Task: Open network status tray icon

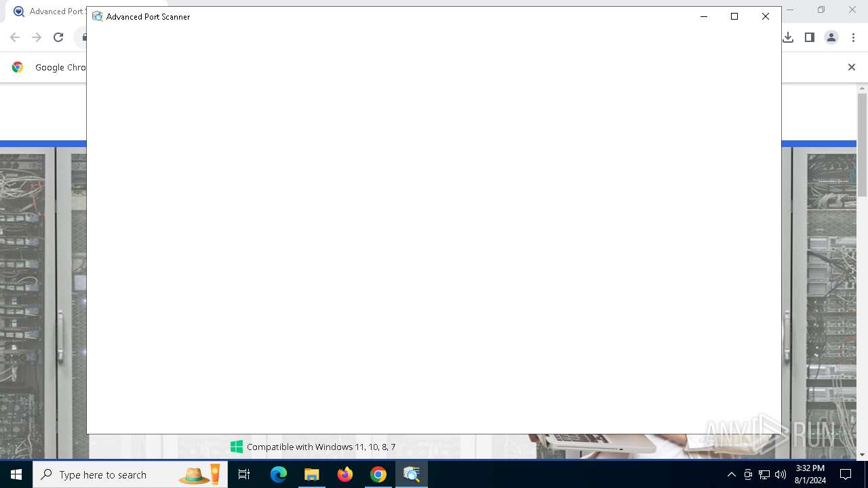Action: (764, 474)
